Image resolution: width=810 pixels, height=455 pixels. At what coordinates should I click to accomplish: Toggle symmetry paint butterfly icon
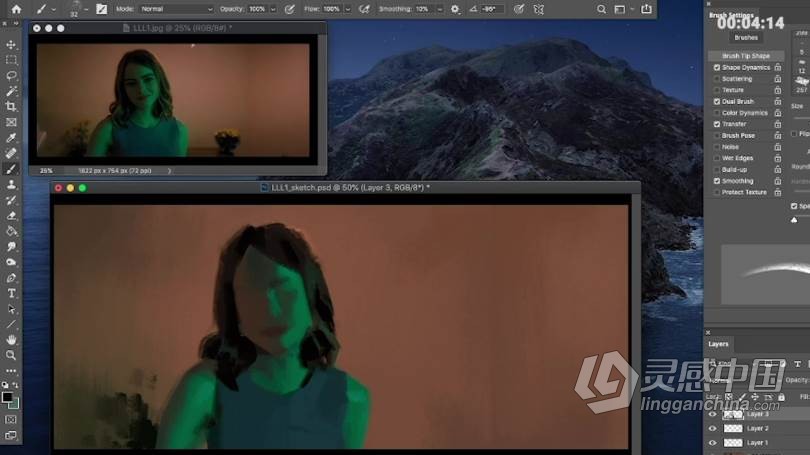[539, 9]
